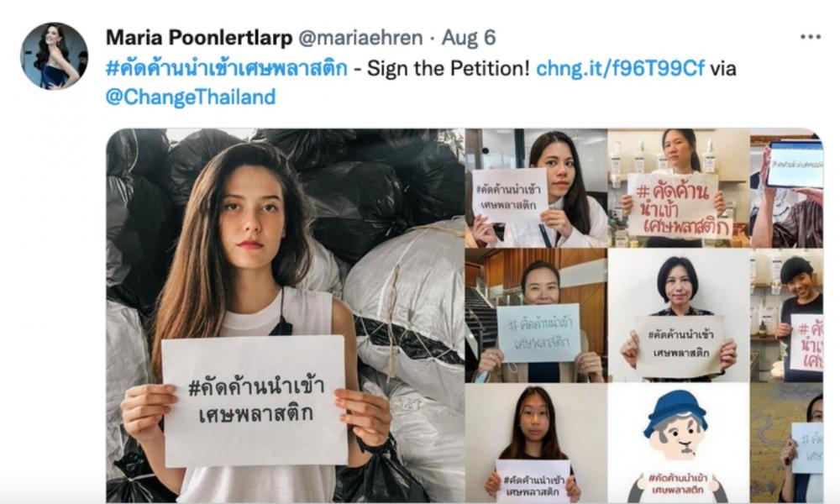This screenshot has height=504, width=840.
Task: Open photo showing tablet held up
Action: click(x=787, y=188)
